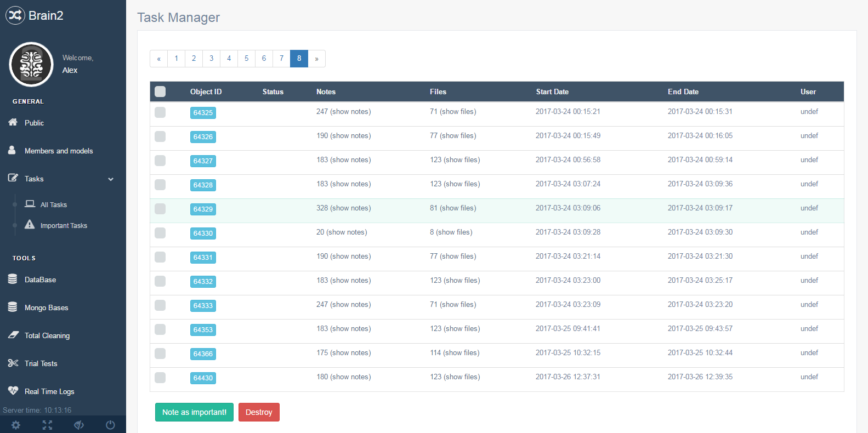Click the Trial Tests scissors icon

coord(13,363)
